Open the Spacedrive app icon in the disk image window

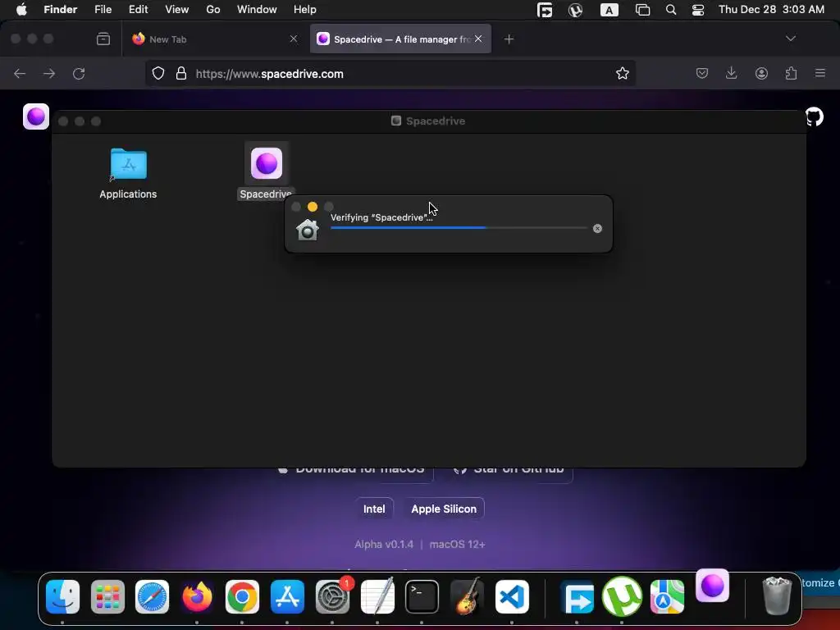267,164
